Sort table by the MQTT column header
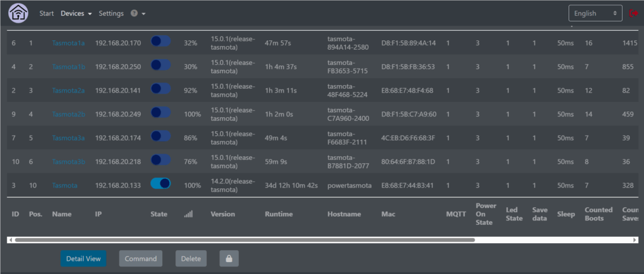Viewport: 644px width, 274px height. [x=457, y=214]
